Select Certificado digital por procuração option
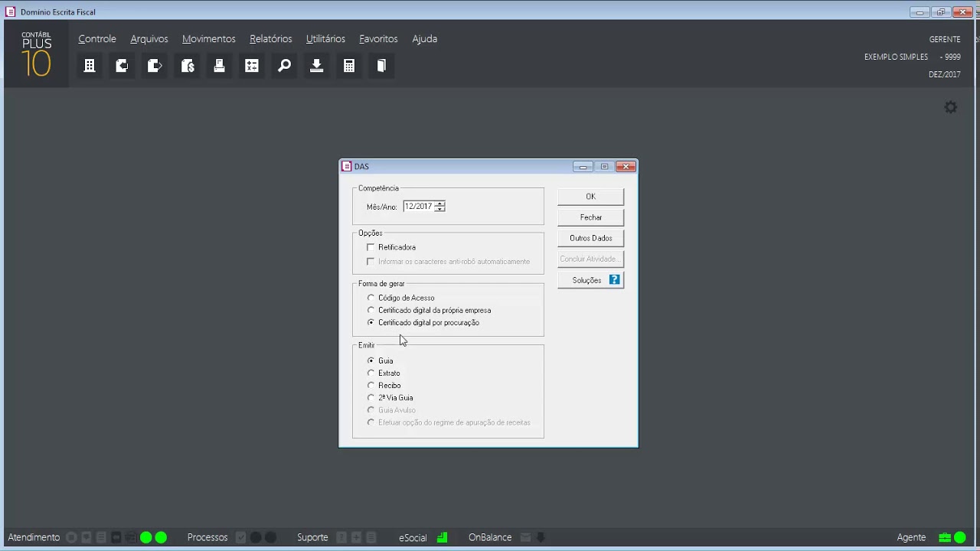Image resolution: width=980 pixels, height=551 pixels. coord(371,322)
